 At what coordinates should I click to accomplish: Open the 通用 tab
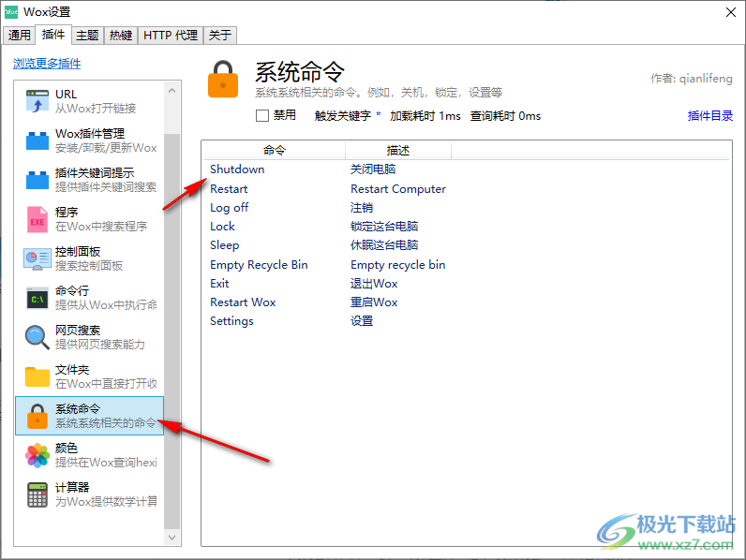[19, 36]
